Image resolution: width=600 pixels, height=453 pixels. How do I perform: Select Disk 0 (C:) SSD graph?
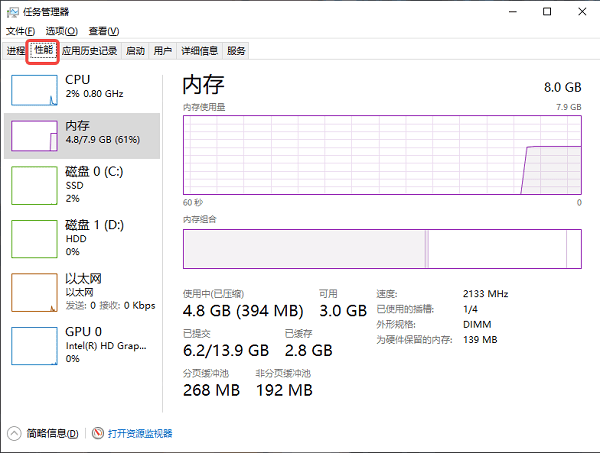coord(34,185)
